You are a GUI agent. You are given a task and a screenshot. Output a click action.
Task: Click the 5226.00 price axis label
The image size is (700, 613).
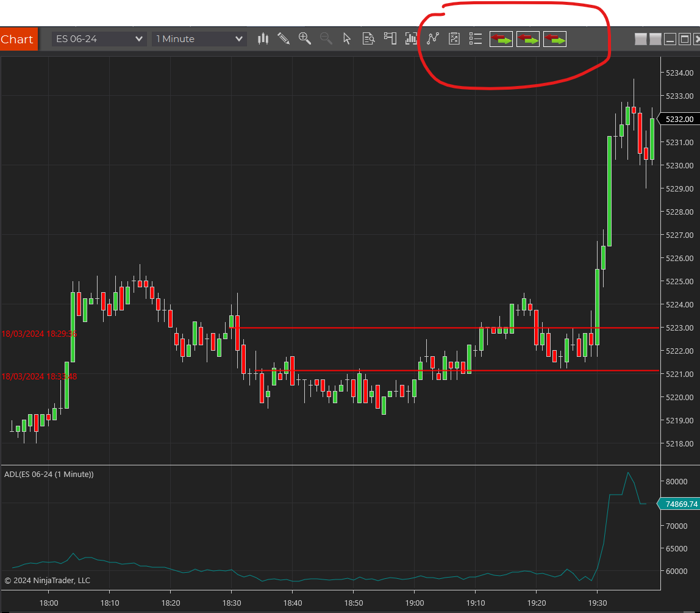click(x=679, y=258)
